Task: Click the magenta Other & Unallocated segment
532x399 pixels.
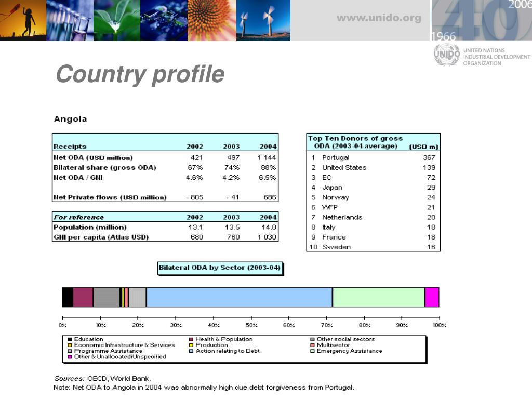Action: (432, 297)
